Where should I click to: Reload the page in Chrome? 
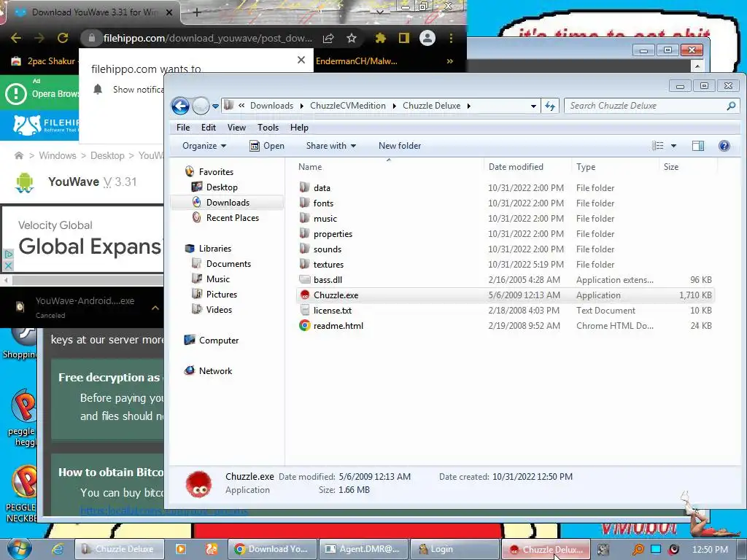click(x=63, y=38)
